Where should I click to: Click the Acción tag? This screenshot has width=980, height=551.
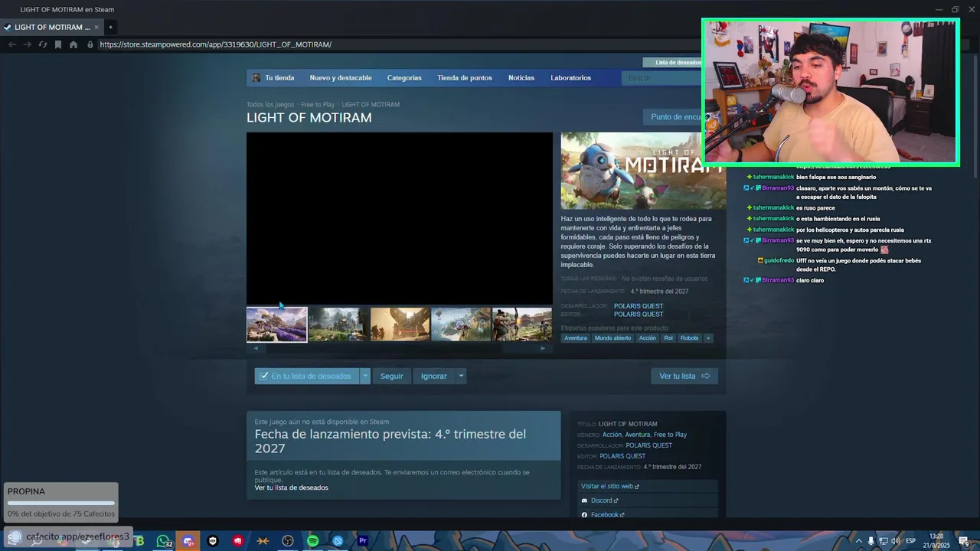click(648, 338)
